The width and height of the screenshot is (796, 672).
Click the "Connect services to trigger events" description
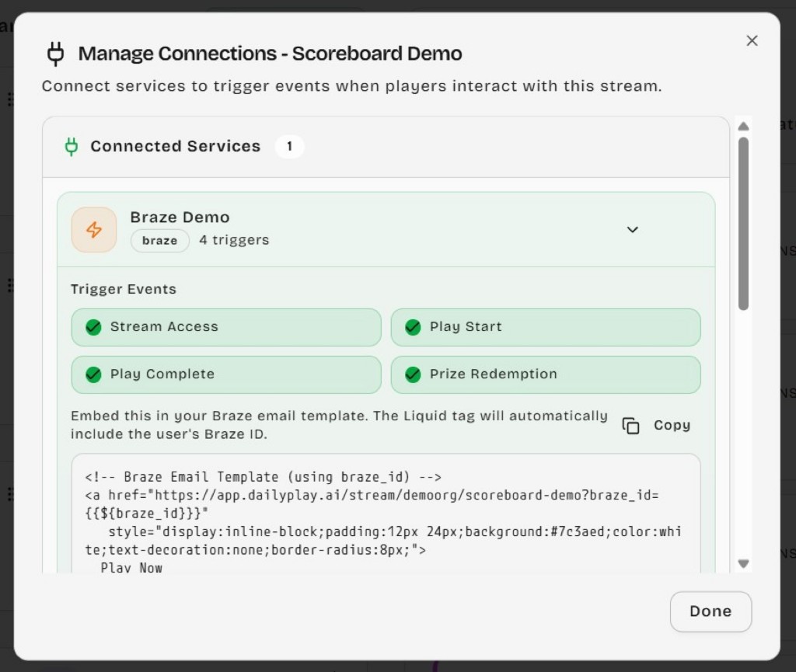click(x=352, y=86)
